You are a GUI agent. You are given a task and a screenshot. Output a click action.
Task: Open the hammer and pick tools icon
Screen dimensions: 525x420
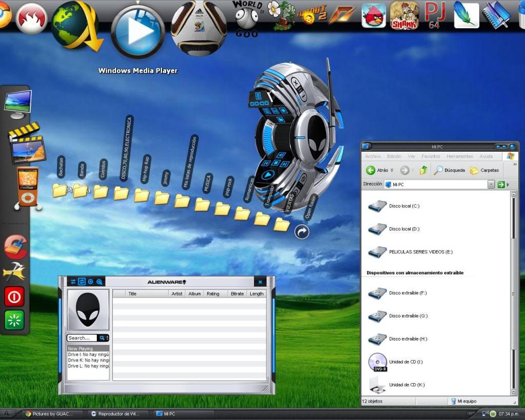coord(14,272)
